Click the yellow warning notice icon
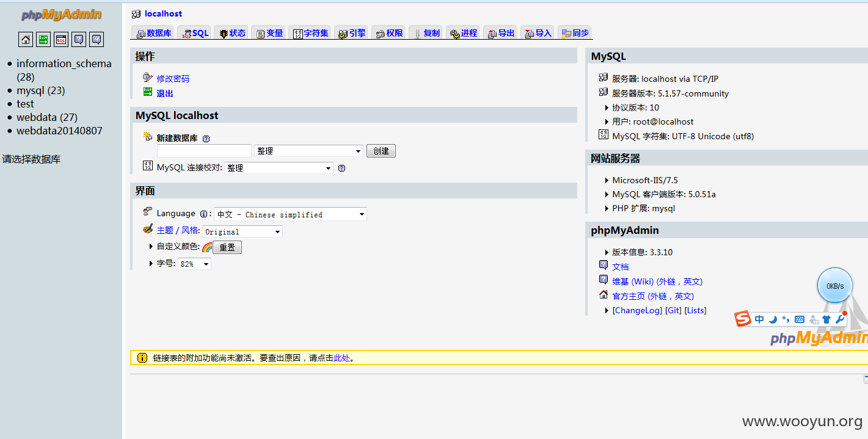 [x=142, y=358]
